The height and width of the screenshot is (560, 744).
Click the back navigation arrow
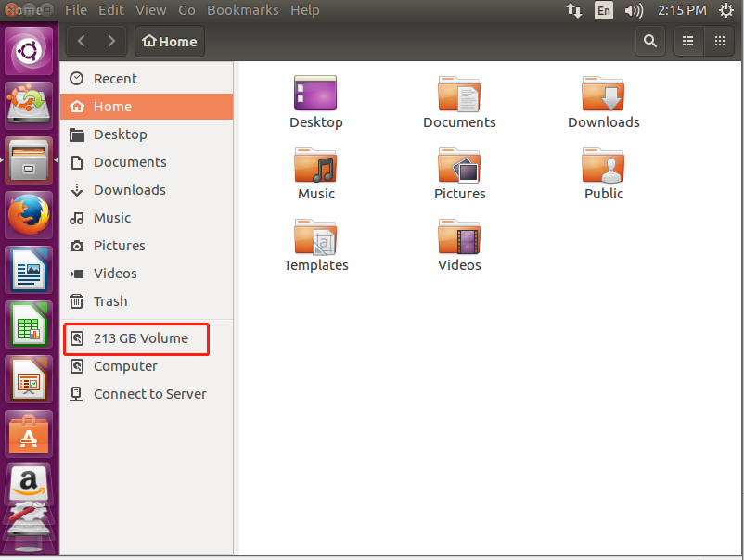coord(81,41)
